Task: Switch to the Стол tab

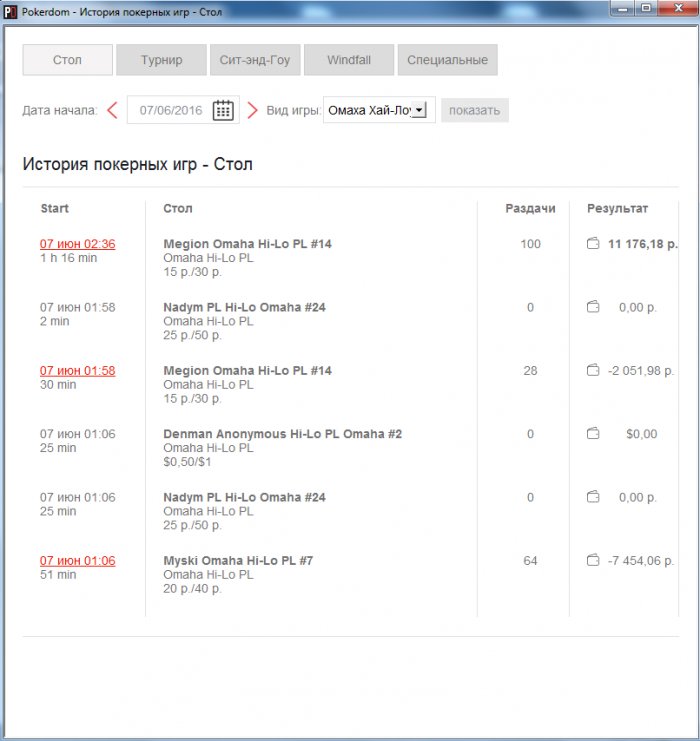Action: click(68, 60)
